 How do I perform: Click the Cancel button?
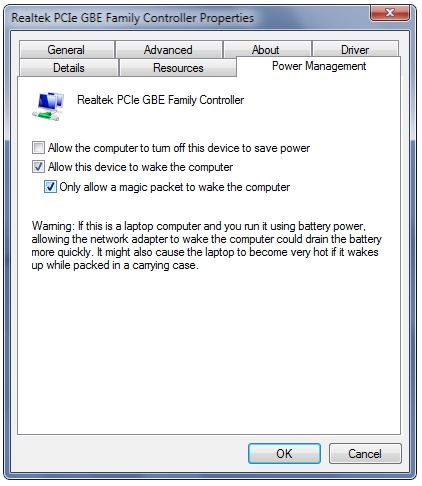pyautogui.click(x=365, y=453)
